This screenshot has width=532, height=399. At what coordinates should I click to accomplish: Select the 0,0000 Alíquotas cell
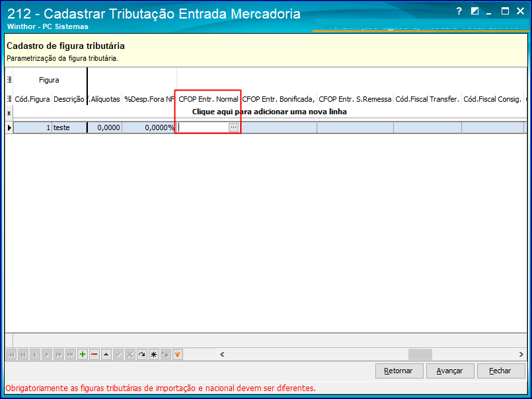tap(105, 127)
